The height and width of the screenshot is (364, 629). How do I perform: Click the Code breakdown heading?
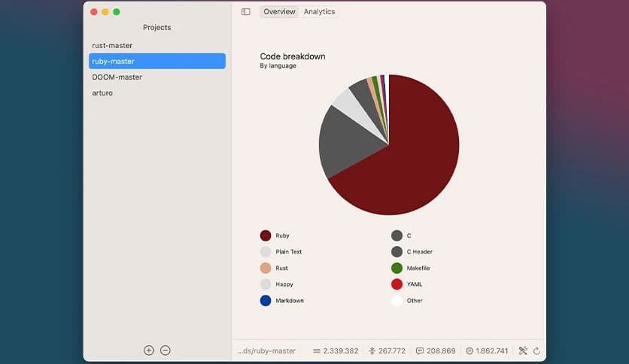(293, 56)
